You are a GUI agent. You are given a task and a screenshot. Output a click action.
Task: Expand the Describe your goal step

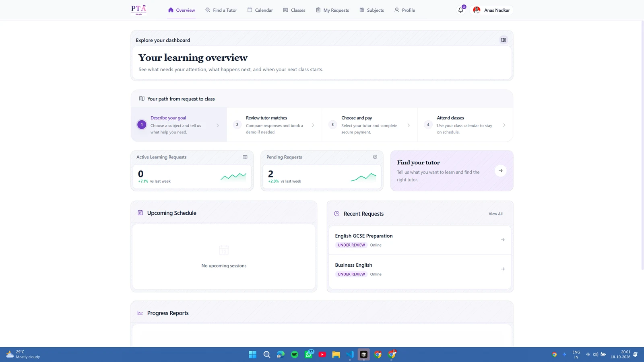pyautogui.click(x=179, y=125)
